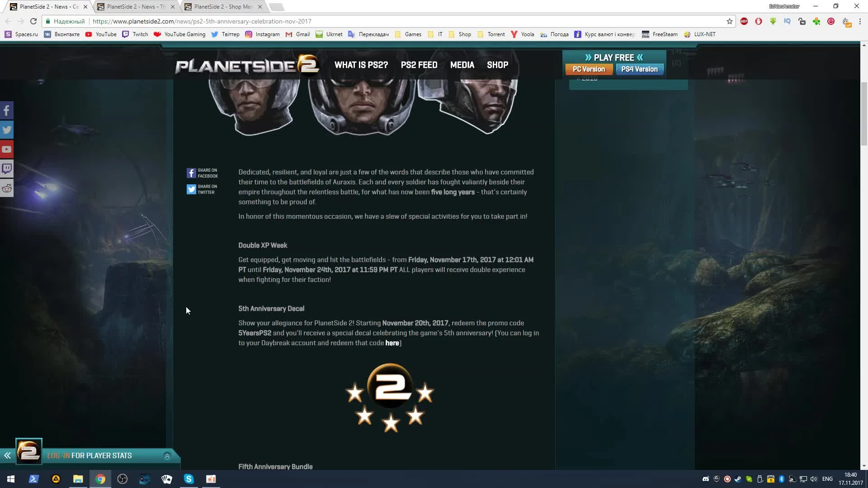Open the Reddit icon on the left edge

point(7,188)
